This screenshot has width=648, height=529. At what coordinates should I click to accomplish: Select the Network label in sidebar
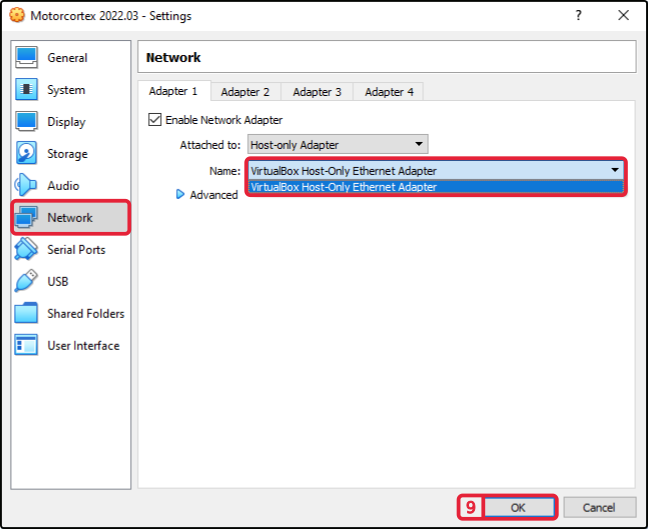pyautogui.click(x=70, y=218)
